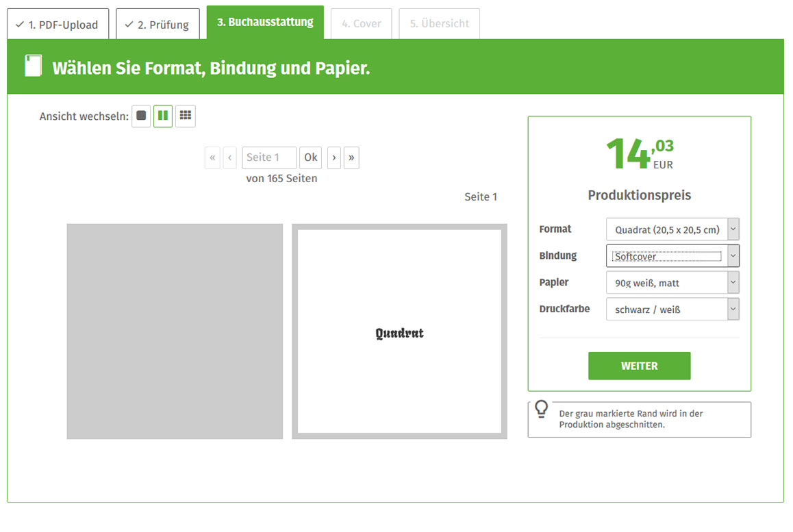Go to previous page arrow
Image resolution: width=793 pixels, height=532 pixels.
tap(230, 157)
